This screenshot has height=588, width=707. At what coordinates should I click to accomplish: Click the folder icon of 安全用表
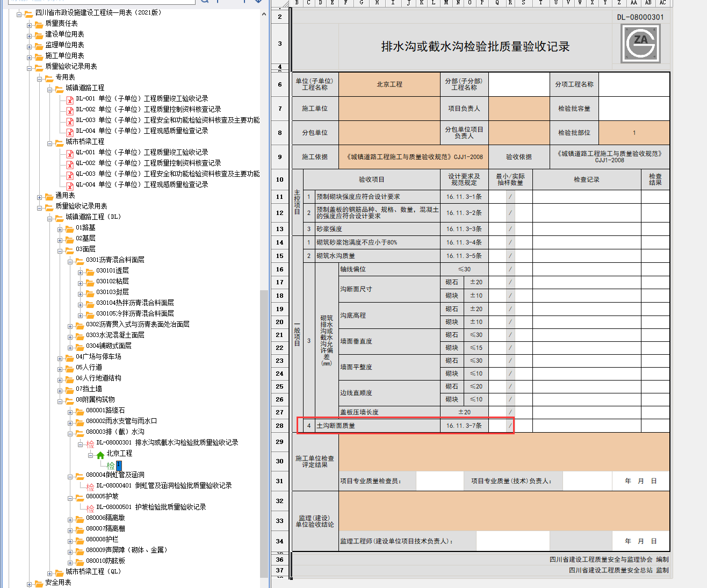point(39,583)
